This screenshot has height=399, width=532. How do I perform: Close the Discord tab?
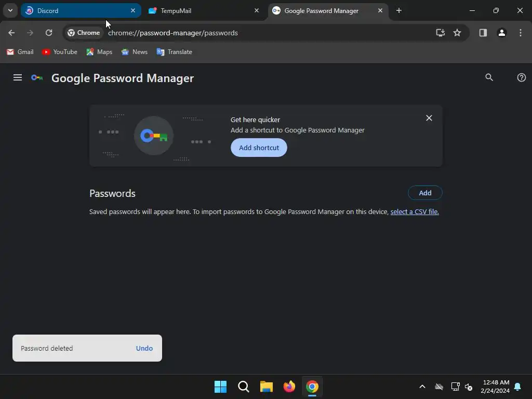pos(132,10)
